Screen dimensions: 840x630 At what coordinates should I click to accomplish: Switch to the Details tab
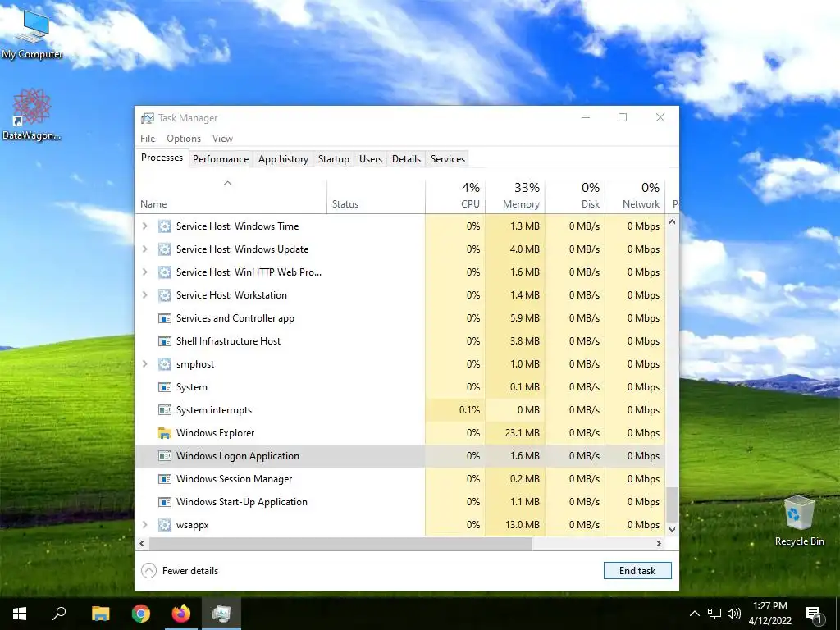406,159
